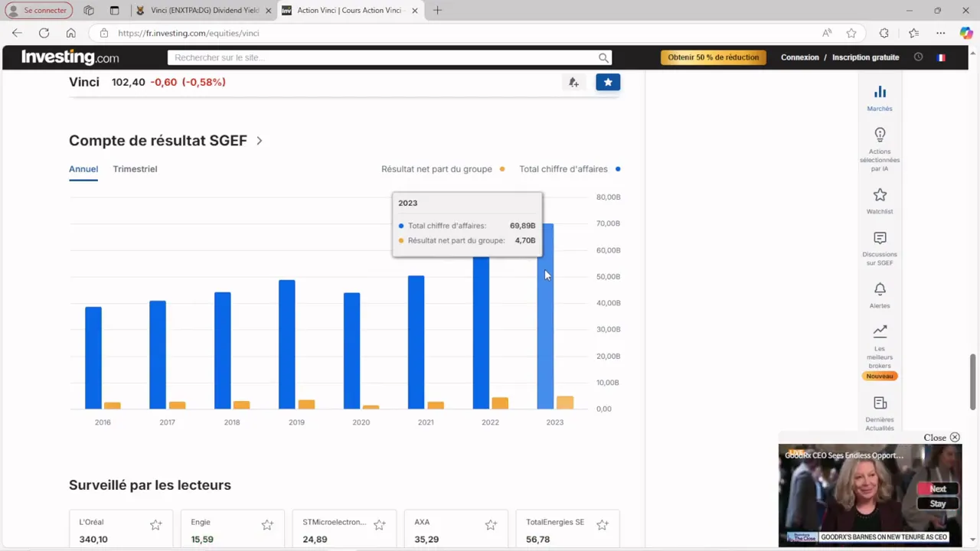Click the read aloud icon in address bar
Viewport: 980px width, 551px height.
click(x=827, y=33)
